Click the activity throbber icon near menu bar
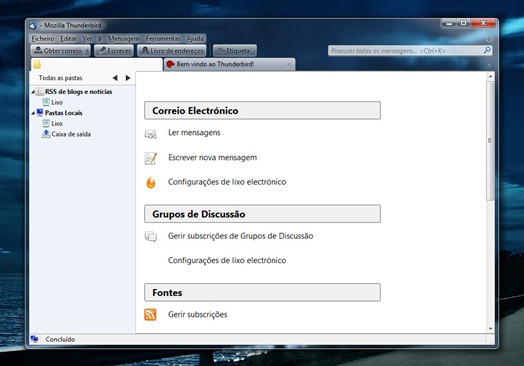The image size is (524, 366). pos(489,39)
